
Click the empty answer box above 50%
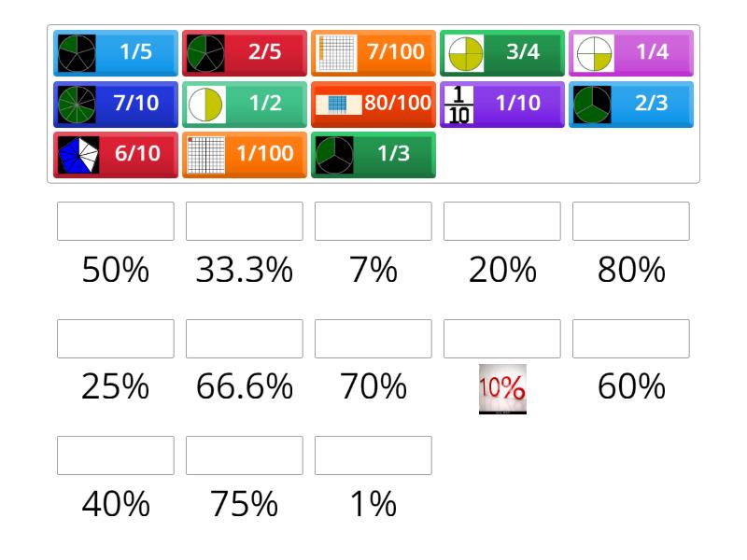pos(114,221)
